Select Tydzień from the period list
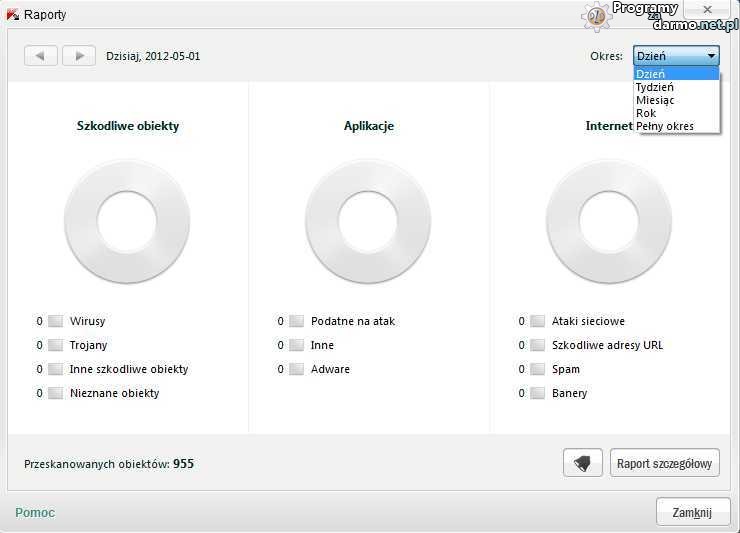Image resolution: width=740 pixels, height=533 pixels. click(x=655, y=87)
